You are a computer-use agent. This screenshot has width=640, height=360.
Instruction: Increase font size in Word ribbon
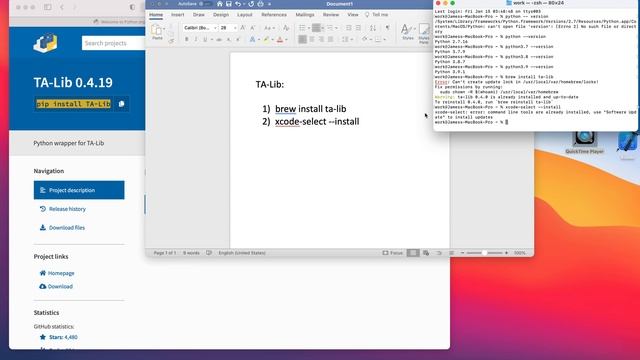pyautogui.click(x=243, y=28)
